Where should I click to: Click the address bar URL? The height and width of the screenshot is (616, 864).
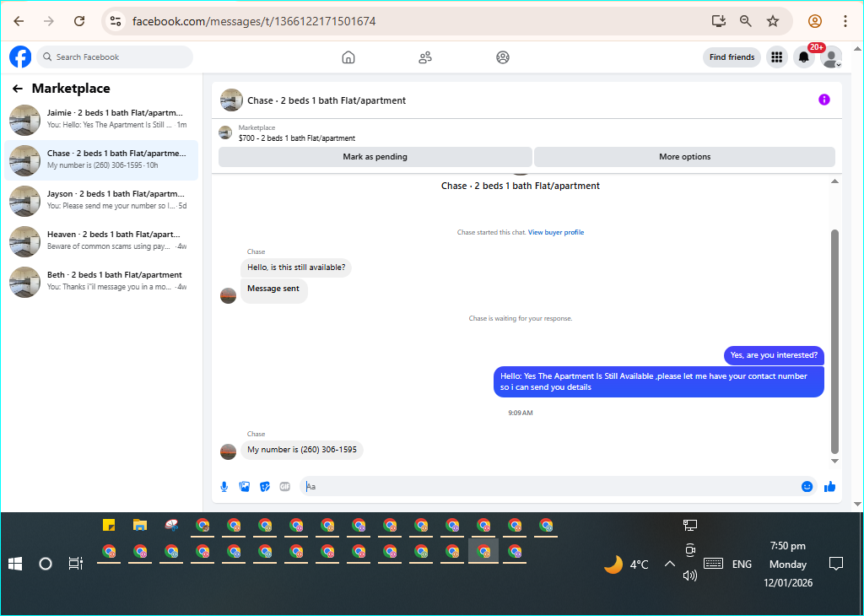[x=254, y=21]
